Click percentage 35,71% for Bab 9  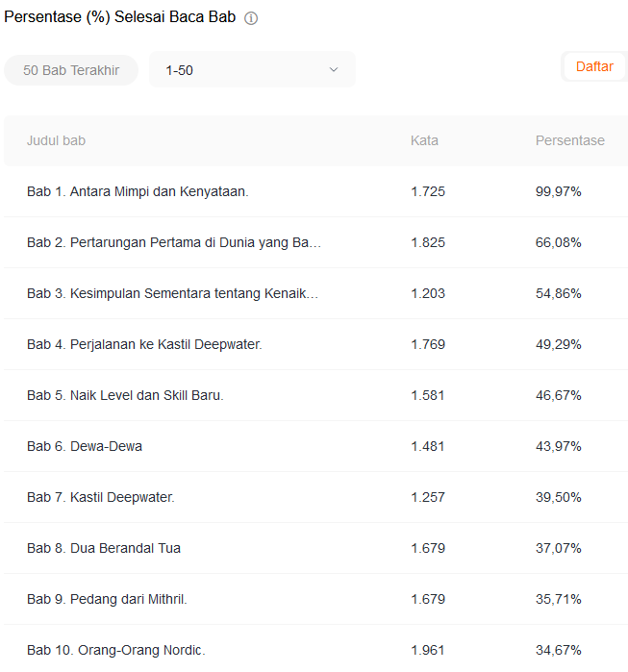point(559,600)
